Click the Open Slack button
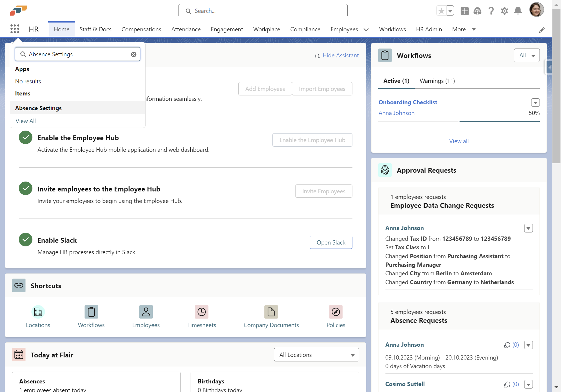561x392 pixels. pyautogui.click(x=331, y=242)
